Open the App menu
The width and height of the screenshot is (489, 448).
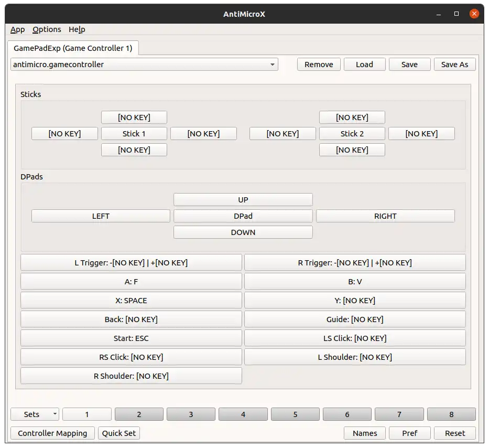click(x=17, y=29)
